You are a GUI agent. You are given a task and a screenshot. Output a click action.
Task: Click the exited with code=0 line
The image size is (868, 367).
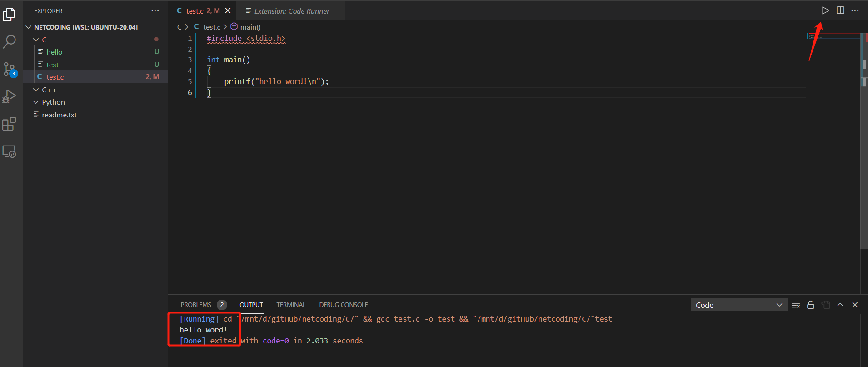point(271,341)
